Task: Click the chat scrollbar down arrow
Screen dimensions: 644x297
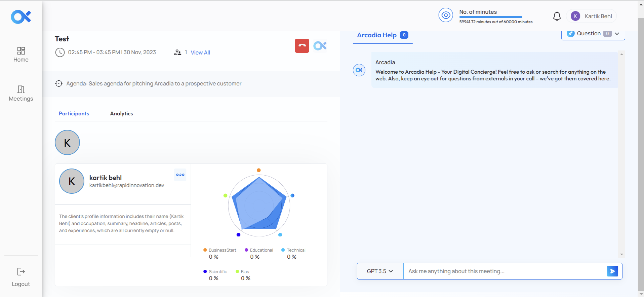Action: tap(621, 255)
